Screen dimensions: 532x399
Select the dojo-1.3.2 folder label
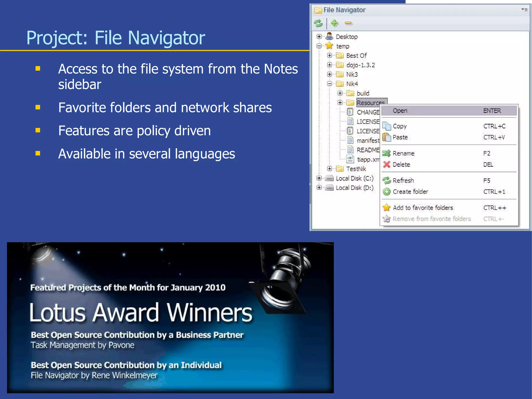tap(361, 65)
